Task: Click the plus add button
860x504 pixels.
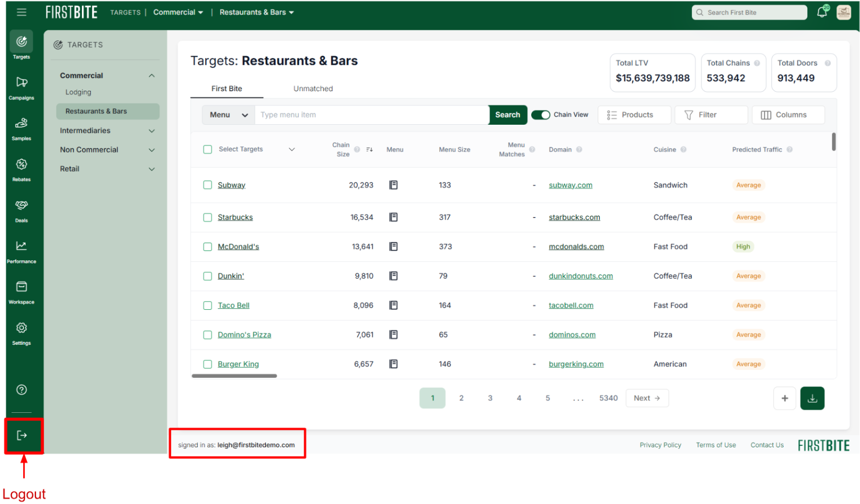Action: (x=785, y=398)
